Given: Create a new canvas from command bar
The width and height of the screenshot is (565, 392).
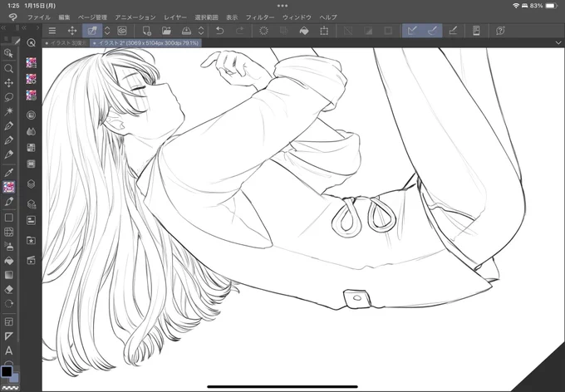Looking at the screenshot, I should tap(147, 31).
